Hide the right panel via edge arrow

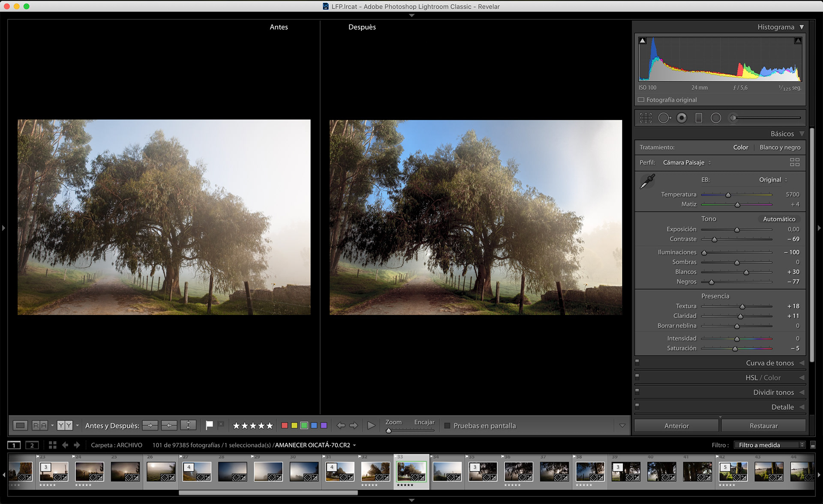tap(819, 228)
